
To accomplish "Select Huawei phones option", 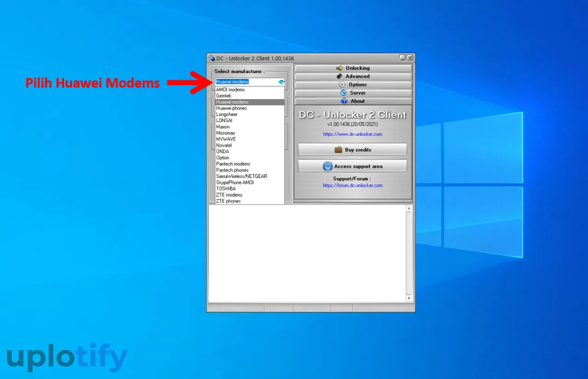I will (x=250, y=108).
